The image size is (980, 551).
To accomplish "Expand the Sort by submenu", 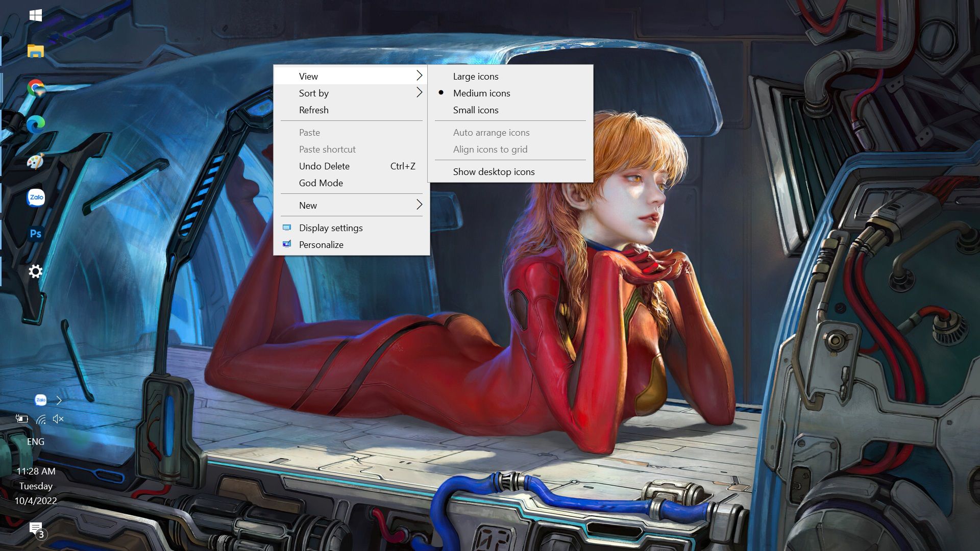I will click(352, 93).
